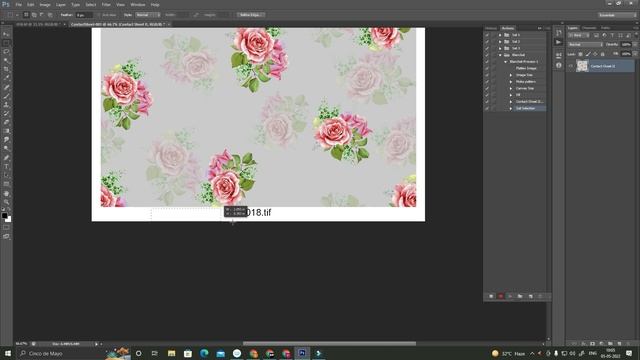Select the History Brush tool
This screenshot has height=360, width=640.
6,113
